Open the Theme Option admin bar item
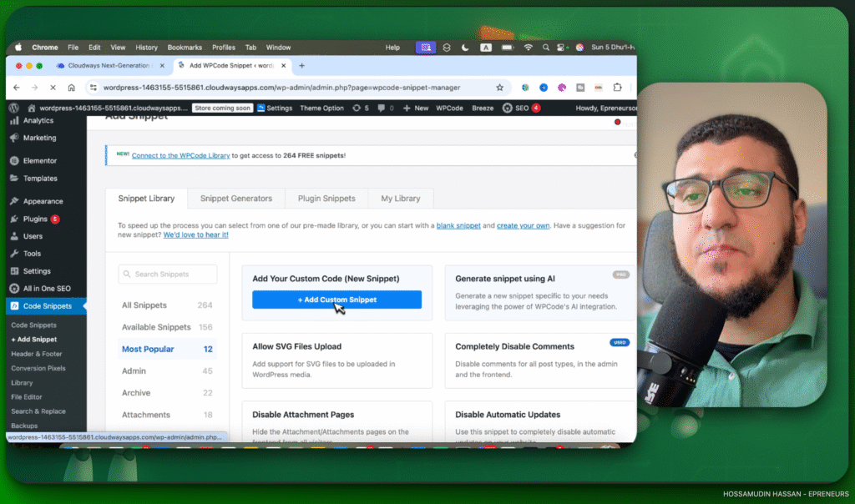The width and height of the screenshot is (855, 504). pos(321,108)
